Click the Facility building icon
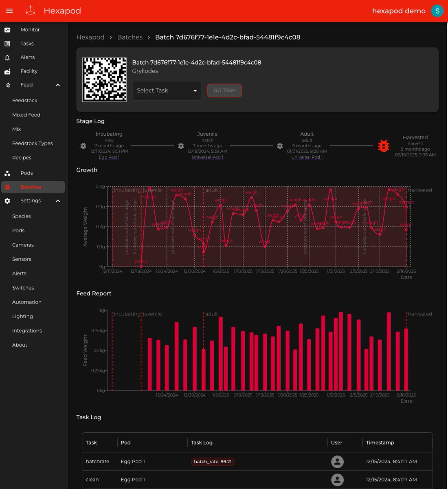Viewport: 448px width, 489px height. click(x=7, y=71)
